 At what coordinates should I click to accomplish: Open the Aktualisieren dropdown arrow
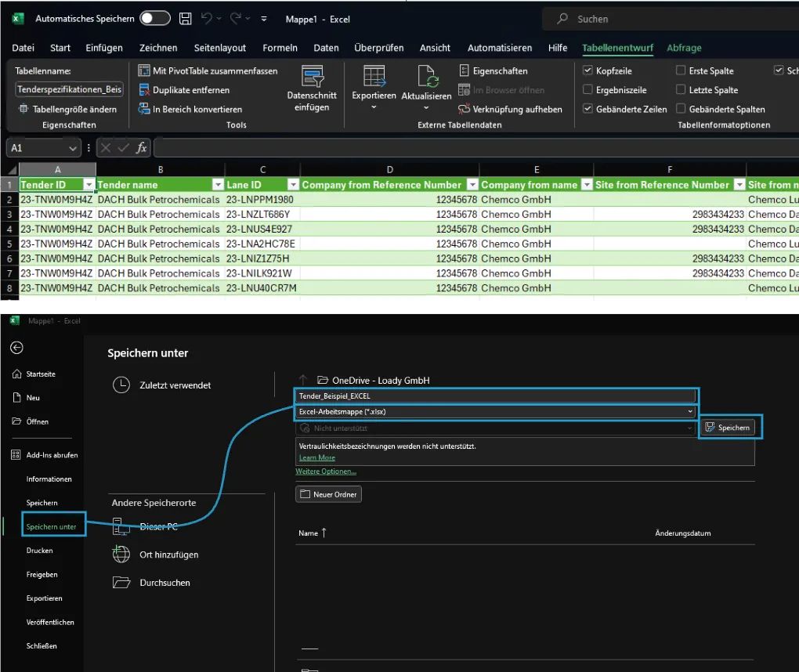426,107
